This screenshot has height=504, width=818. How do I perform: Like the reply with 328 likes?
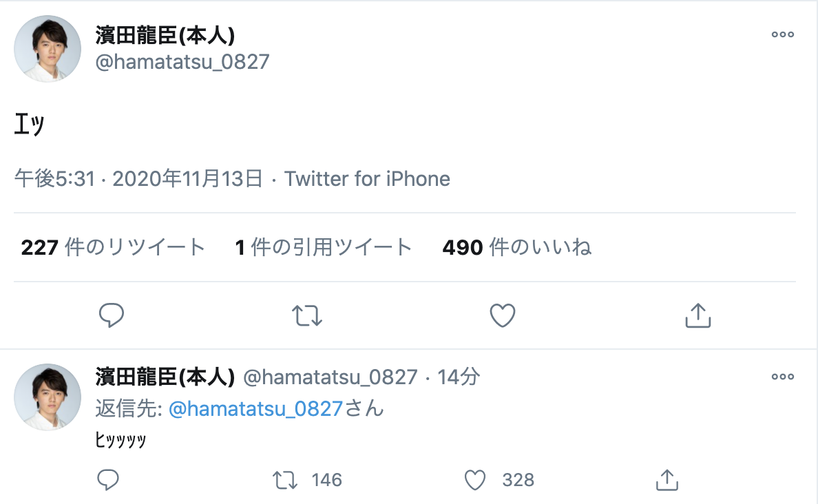coord(475,480)
